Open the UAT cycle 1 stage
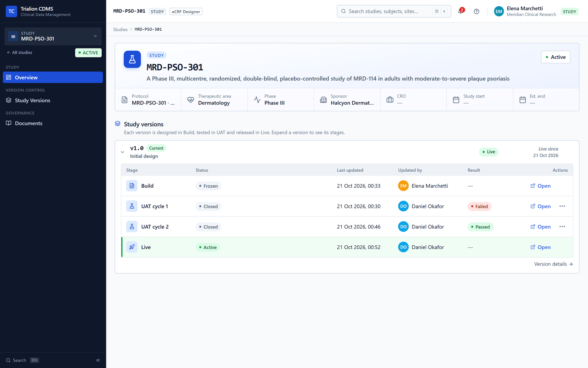The image size is (588, 368). pos(541,206)
